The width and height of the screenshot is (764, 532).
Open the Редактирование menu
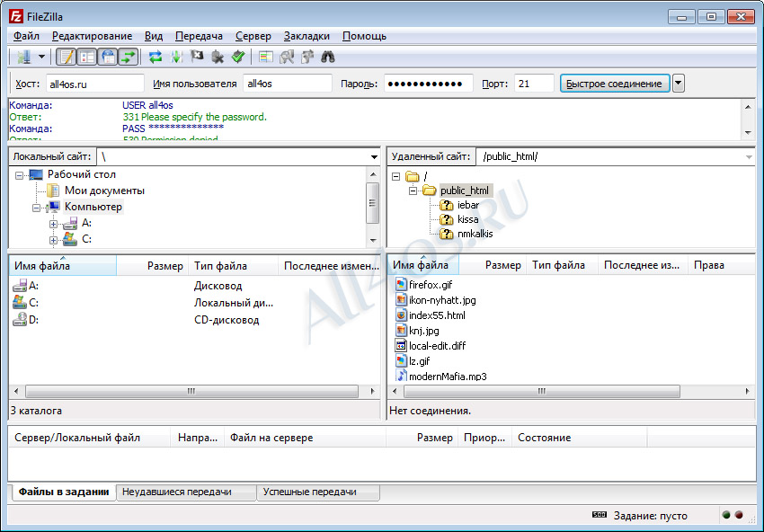[x=92, y=36]
